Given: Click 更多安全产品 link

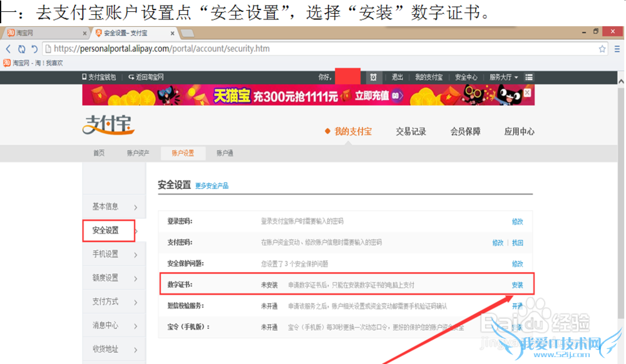Looking at the screenshot, I should [212, 186].
